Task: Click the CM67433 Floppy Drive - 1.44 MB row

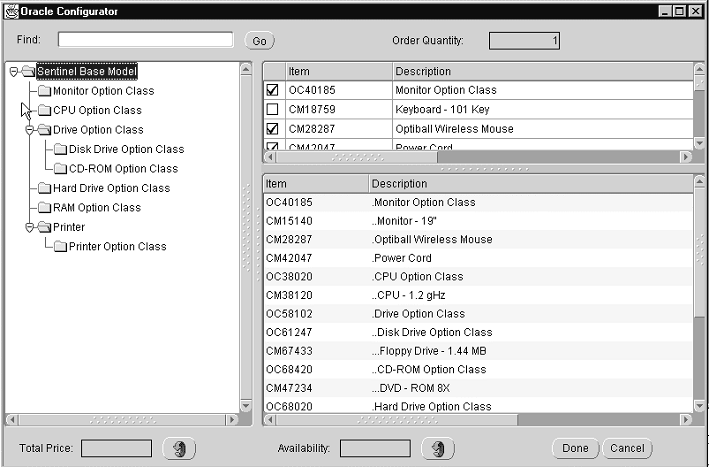Action: tap(478, 351)
